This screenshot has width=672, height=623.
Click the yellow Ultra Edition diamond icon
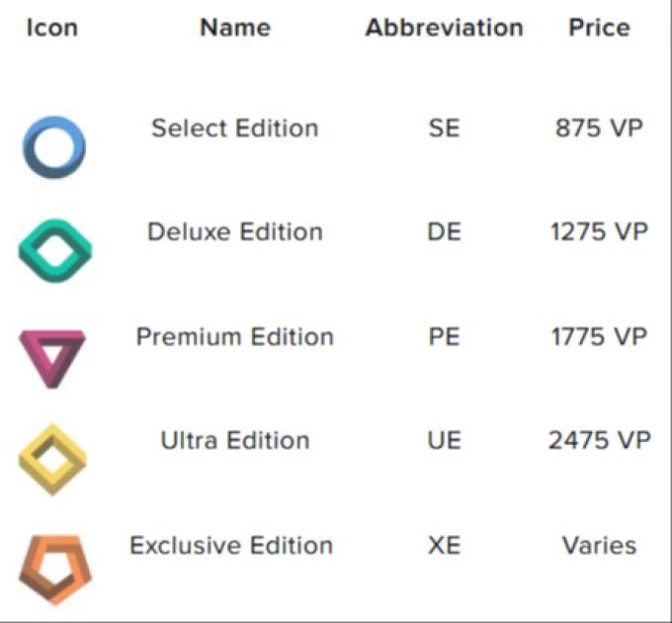point(52,459)
